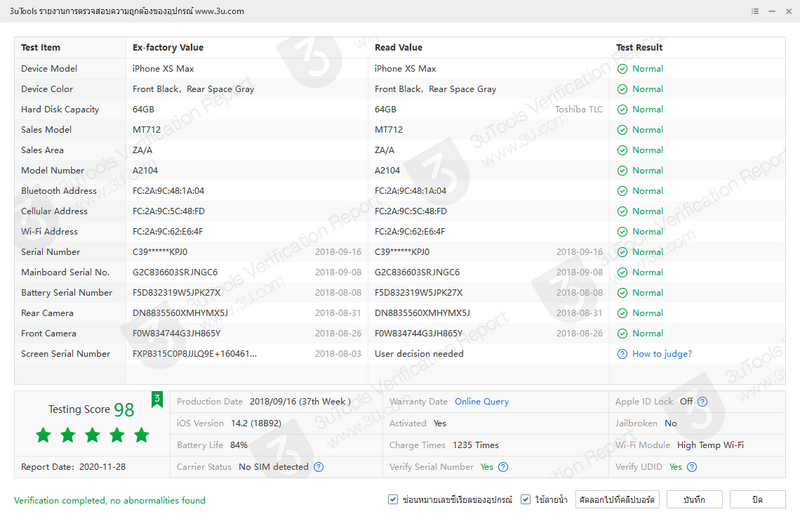This screenshot has width=800, height=526.
Task: Click the five-star rating under Testing Score
Action: 92,435
